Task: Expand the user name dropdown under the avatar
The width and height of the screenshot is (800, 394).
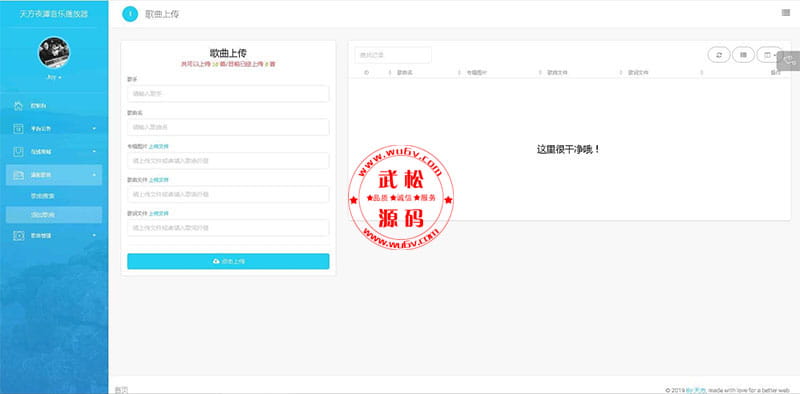Action: 54,77
